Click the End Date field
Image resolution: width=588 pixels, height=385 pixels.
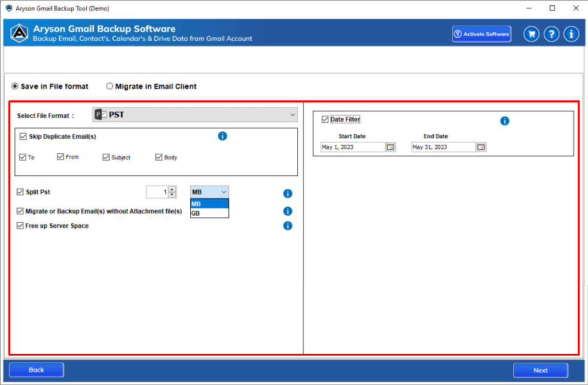tap(444, 147)
